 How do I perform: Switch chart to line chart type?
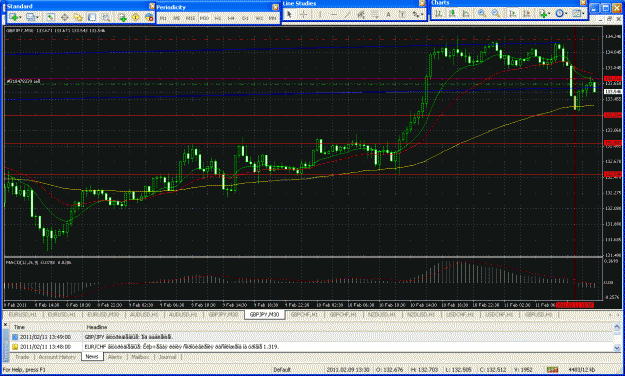point(466,14)
